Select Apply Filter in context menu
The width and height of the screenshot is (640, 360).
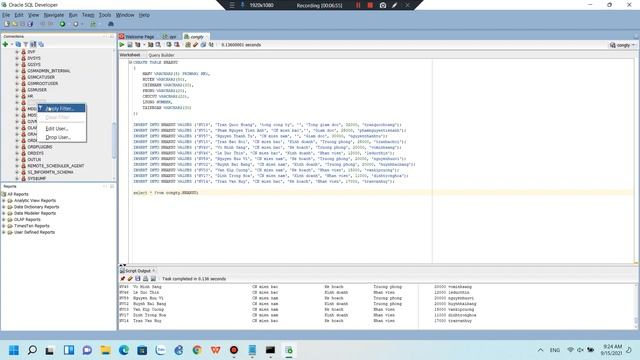[62, 108]
